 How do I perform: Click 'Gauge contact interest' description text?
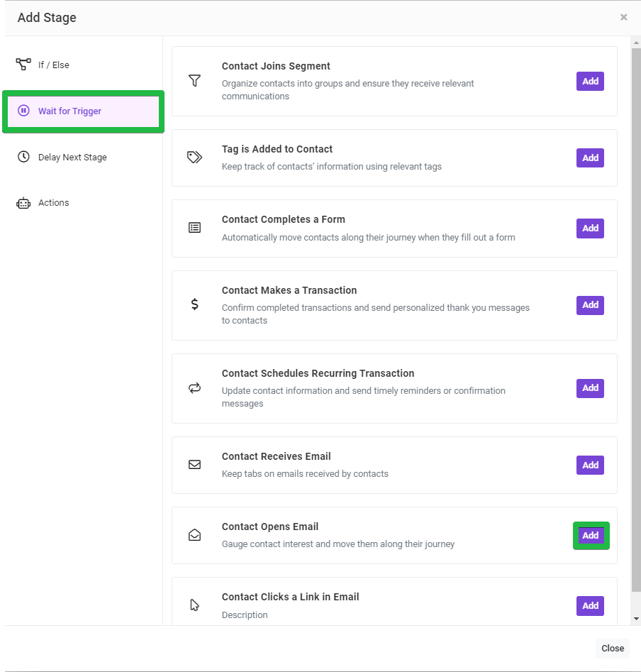click(x=338, y=544)
